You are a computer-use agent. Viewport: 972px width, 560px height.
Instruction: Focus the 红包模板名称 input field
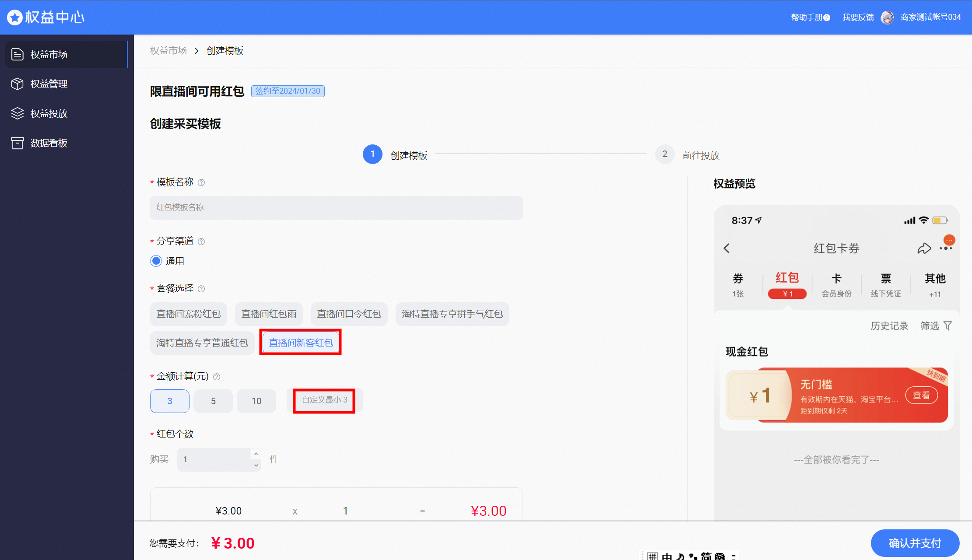[x=336, y=207]
